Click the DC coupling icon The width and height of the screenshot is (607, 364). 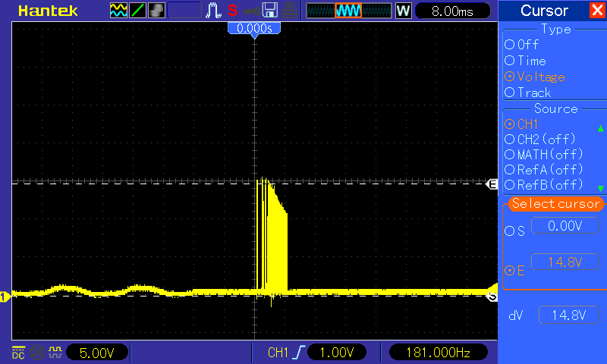tap(17, 352)
